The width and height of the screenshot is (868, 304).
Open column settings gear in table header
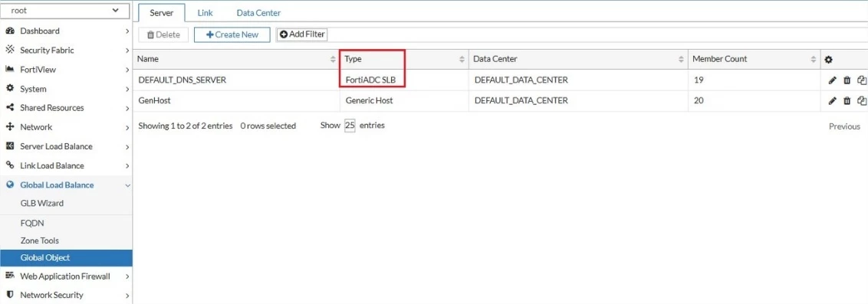pyautogui.click(x=829, y=59)
